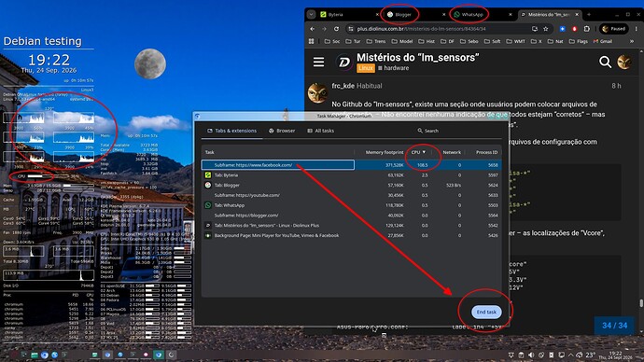The image size is (644, 362).
Task: Open the frc_kde user profile link
Action: 343,86
